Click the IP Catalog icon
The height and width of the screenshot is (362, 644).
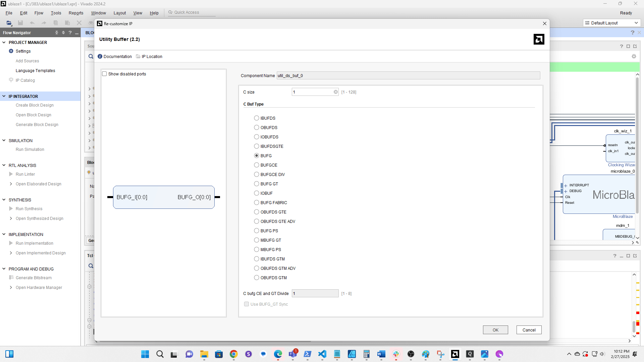[x=11, y=80]
